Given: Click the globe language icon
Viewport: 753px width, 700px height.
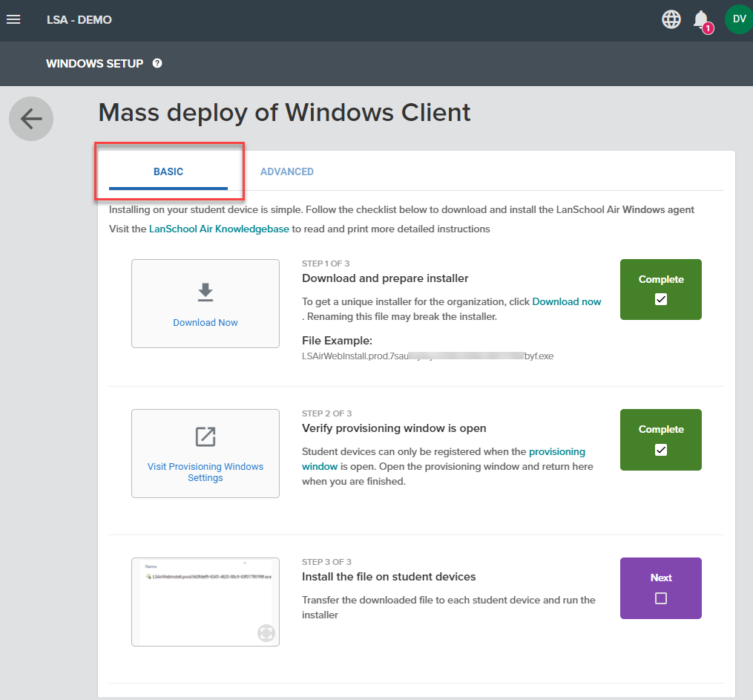Looking at the screenshot, I should (x=671, y=19).
